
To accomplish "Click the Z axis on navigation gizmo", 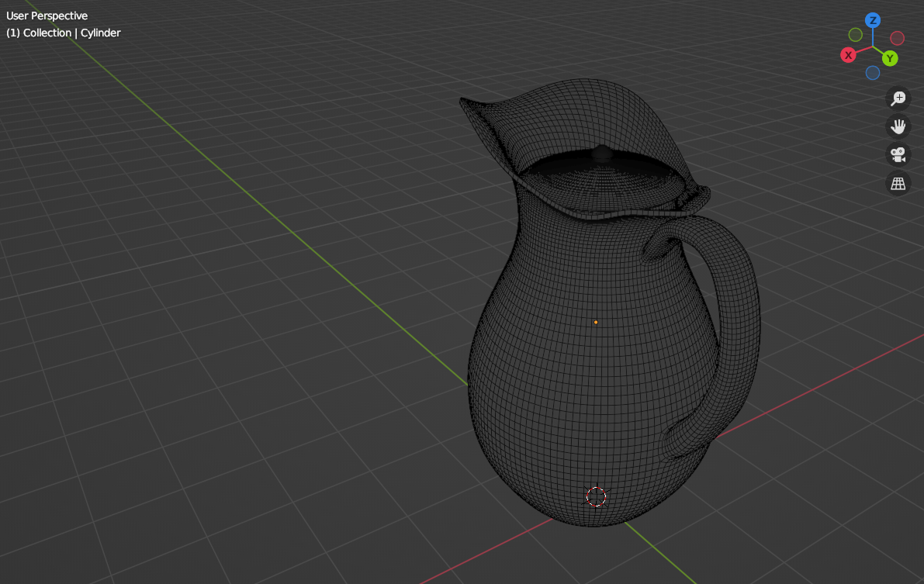I will tap(873, 21).
